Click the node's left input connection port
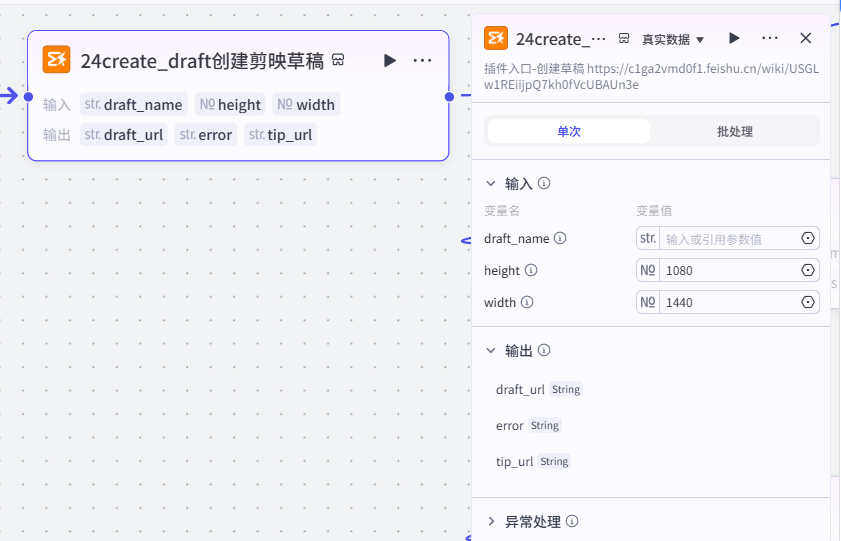The image size is (841, 541). (28, 97)
